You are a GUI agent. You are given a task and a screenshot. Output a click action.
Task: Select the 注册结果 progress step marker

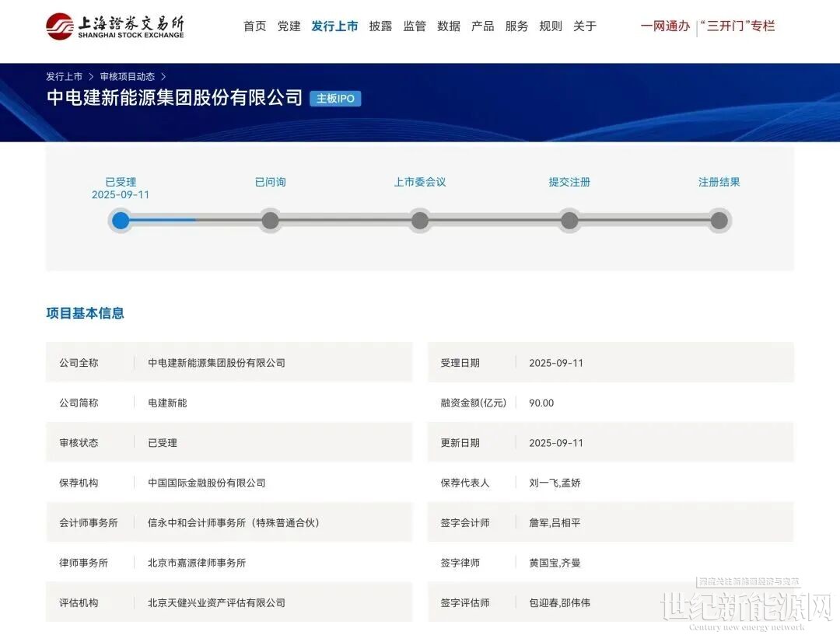pos(719,221)
